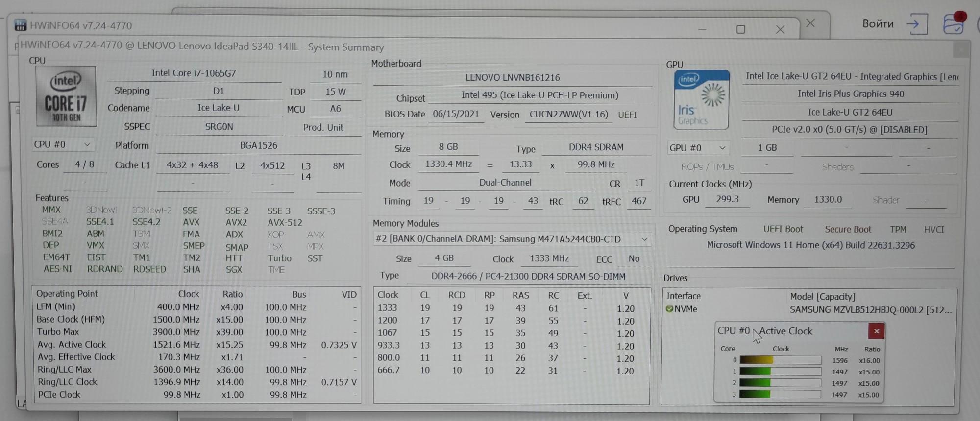
Task: Click the MCU value A6
Action: (335, 109)
